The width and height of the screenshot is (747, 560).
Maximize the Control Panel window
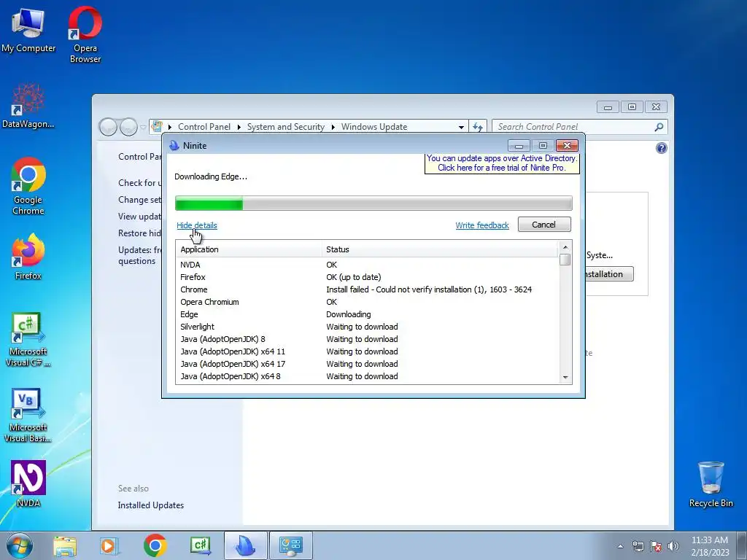click(x=632, y=106)
